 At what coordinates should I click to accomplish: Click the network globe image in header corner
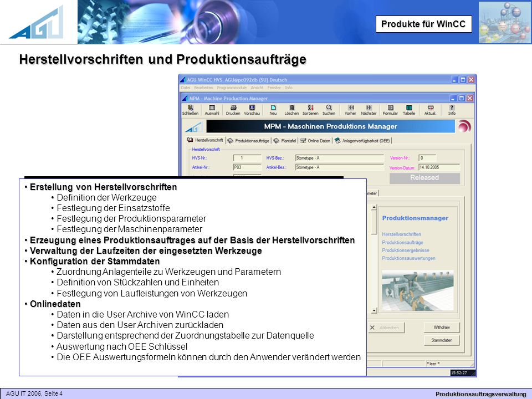point(504,22)
